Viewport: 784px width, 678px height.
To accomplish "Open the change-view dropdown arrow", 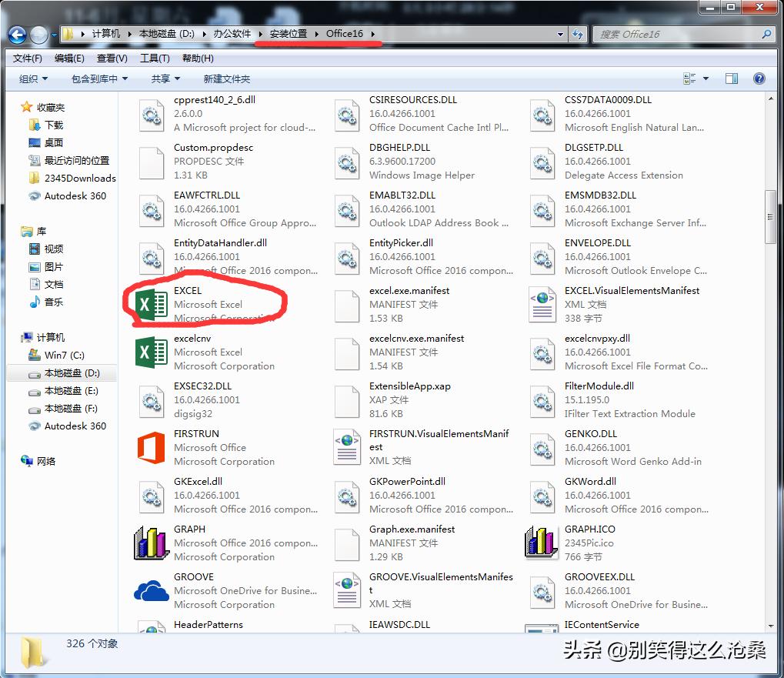I will pyautogui.click(x=705, y=78).
